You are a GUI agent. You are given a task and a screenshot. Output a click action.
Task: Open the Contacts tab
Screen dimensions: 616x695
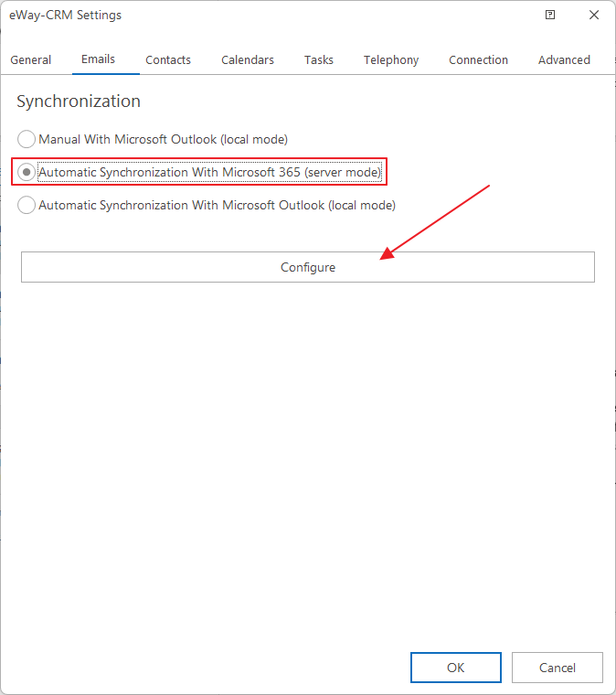click(168, 59)
